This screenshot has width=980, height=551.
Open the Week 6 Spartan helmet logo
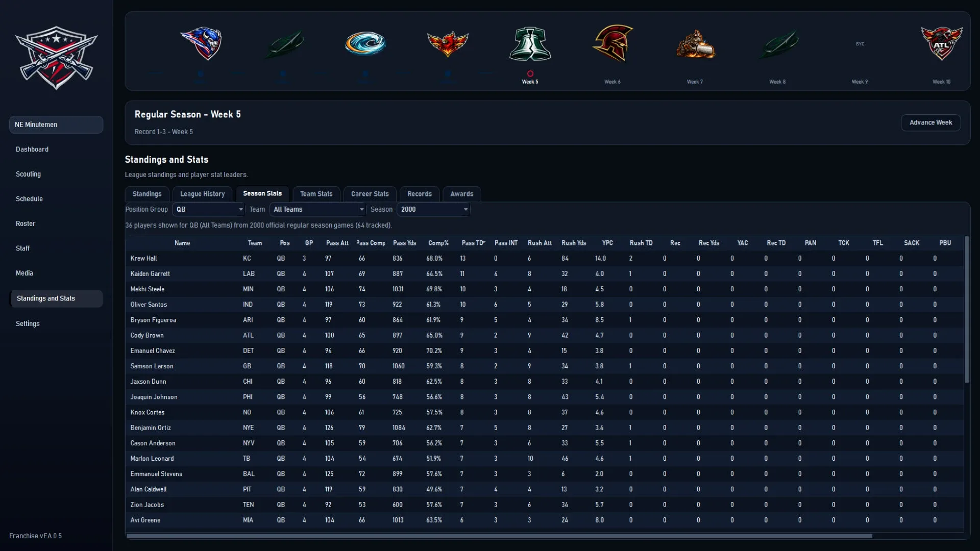pyautogui.click(x=612, y=43)
